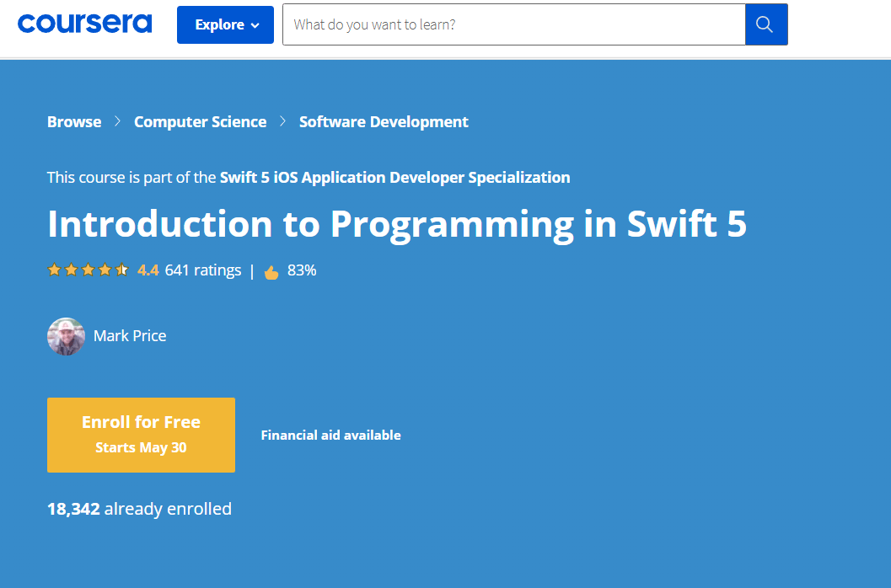Viewport: 891px width, 588px height.
Task: Click the thumbs-up icon next to 83%
Action: click(x=271, y=270)
